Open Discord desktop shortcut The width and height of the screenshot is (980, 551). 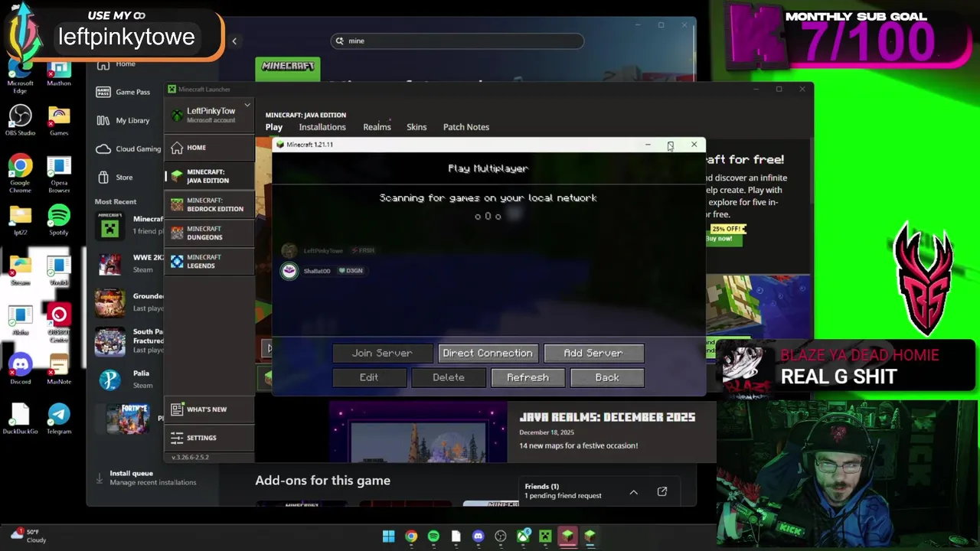pos(21,370)
